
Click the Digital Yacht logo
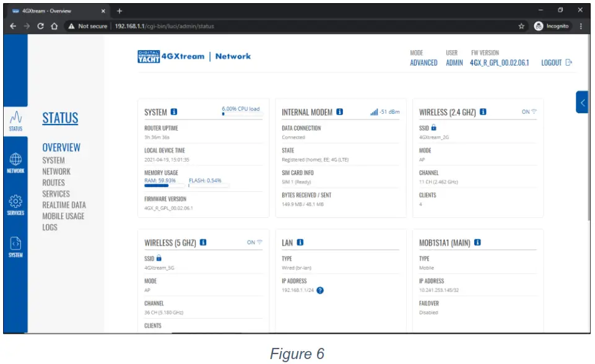click(149, 56)
